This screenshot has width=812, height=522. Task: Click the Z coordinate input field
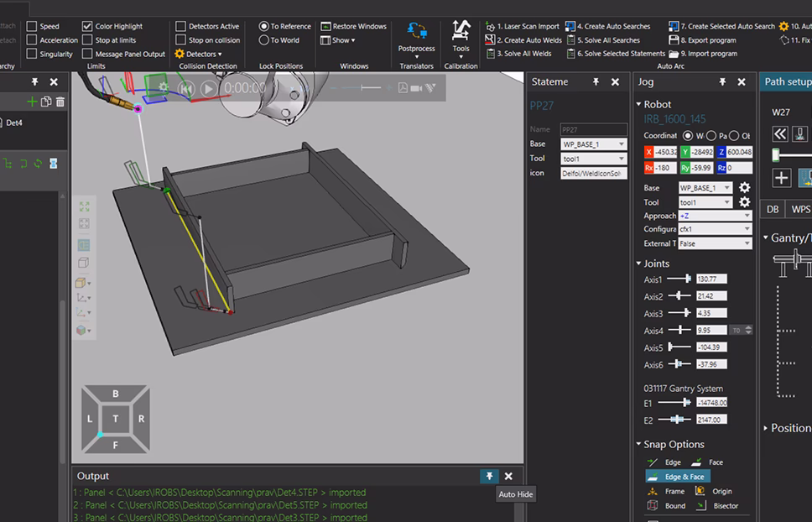pos(740,152)
